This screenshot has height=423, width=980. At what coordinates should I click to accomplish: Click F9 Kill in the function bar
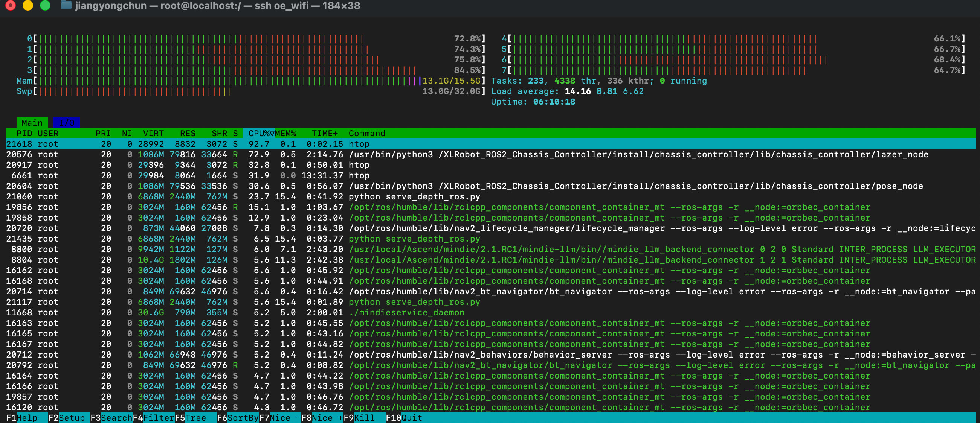click(x=364, y=418)
